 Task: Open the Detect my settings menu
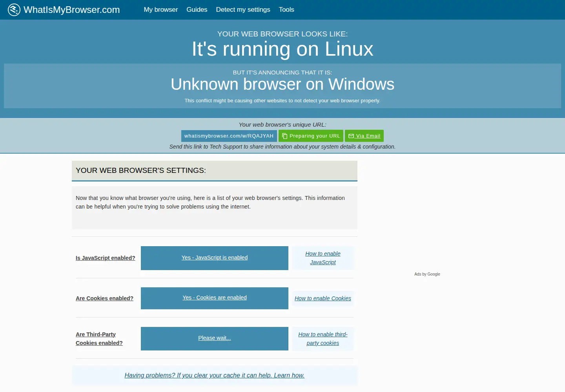click(243, 9)
